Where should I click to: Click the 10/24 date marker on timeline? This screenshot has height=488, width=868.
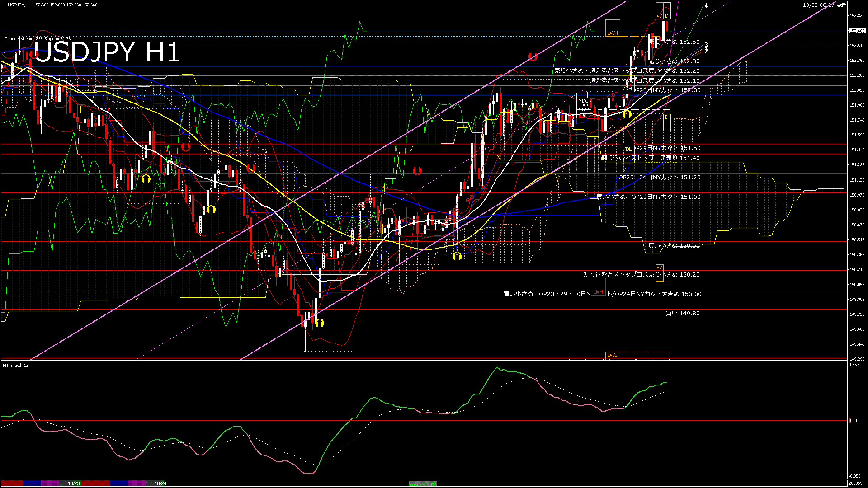(x=160, y=483)
